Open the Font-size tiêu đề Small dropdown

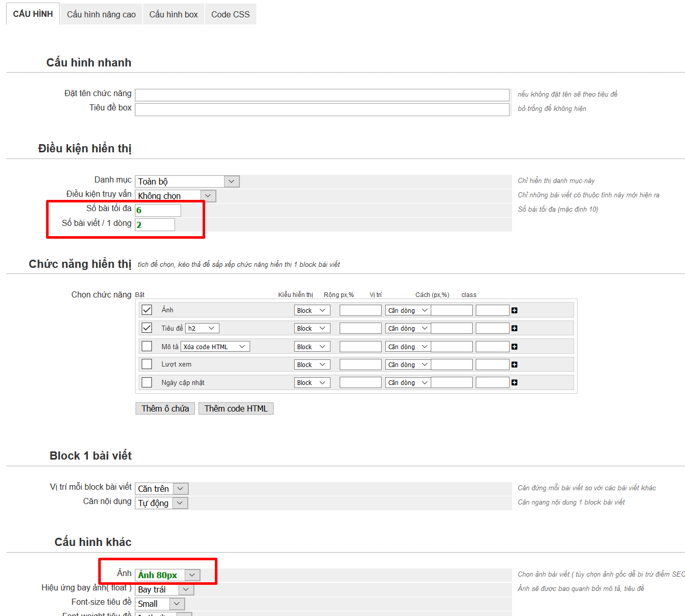[160, 604]
